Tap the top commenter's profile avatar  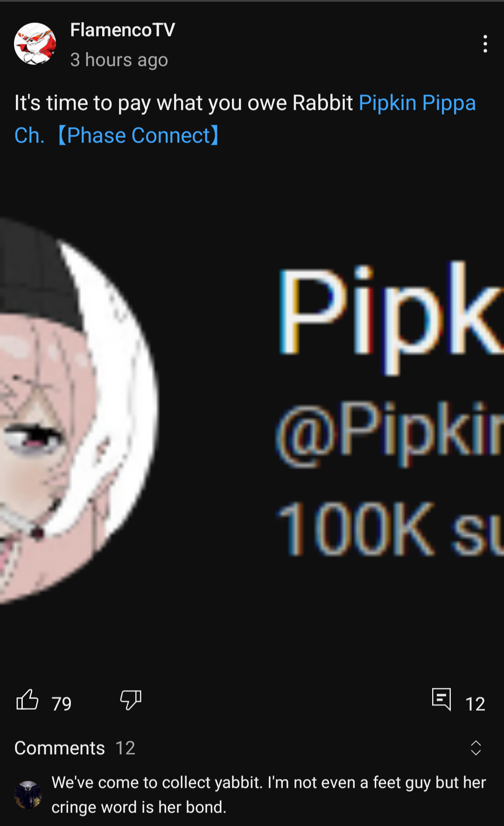point(28,795)
